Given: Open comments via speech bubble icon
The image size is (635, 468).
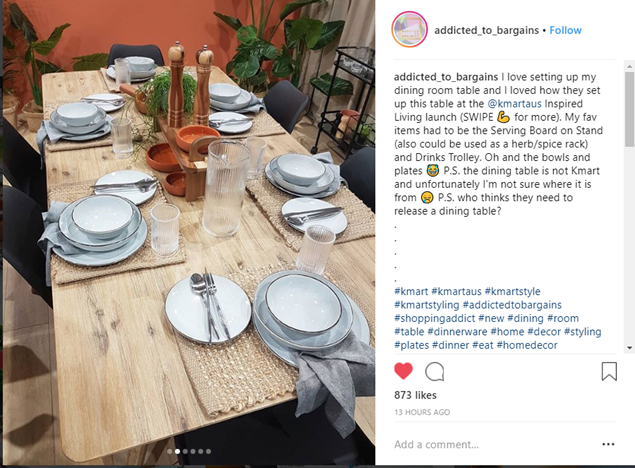Looking at the screenshot, I should (435, 371).
